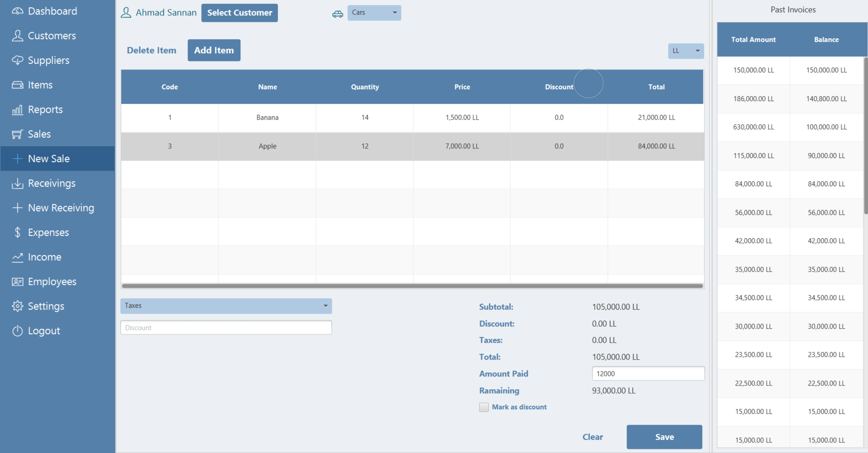868x453 pixels.
Task: Expand the LL currency dropdown
Action: tap(685, 51)
